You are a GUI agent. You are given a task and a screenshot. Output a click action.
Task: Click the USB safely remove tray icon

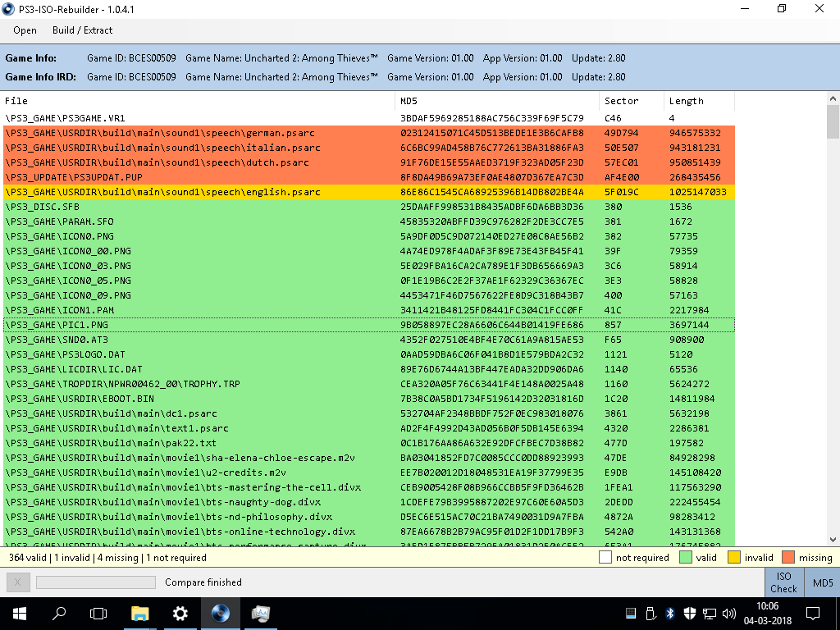point(651,614)
